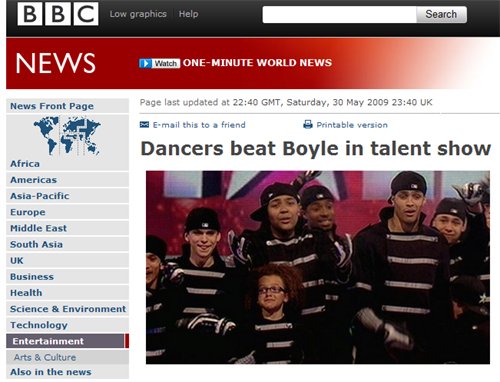Click the world map graphic
This screenshot has height=382, width=500.
point(67,135)
